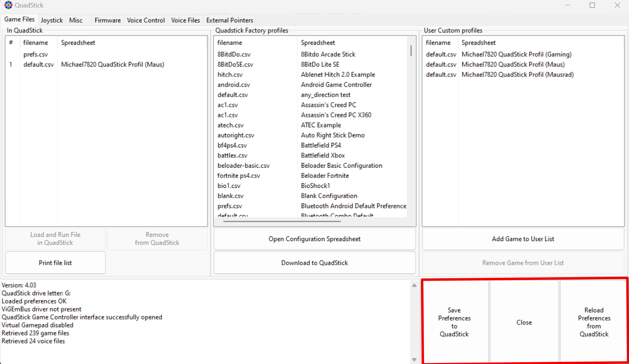The image size is (629, 364).
Task: Select the External Pointers tab
Action: [x=229, y=20]
